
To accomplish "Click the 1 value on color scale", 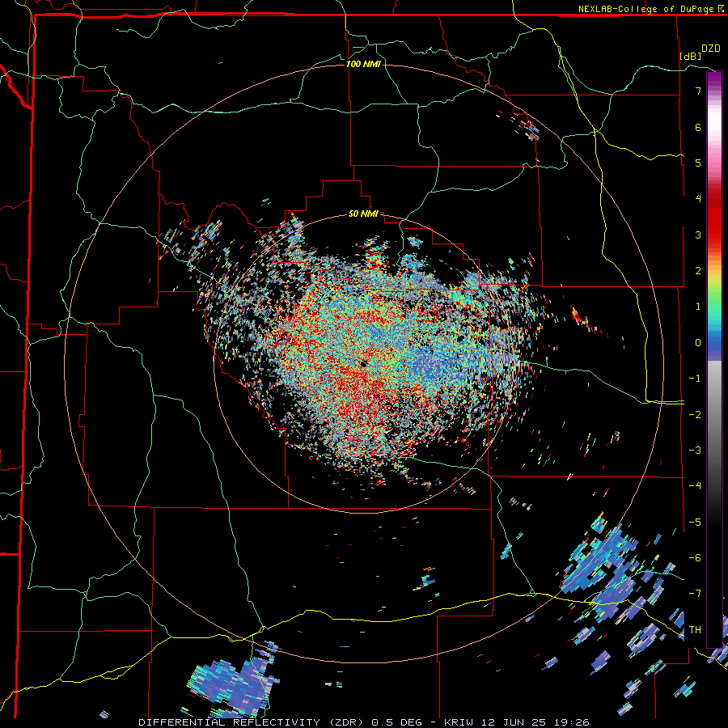I will pos(698,307).
